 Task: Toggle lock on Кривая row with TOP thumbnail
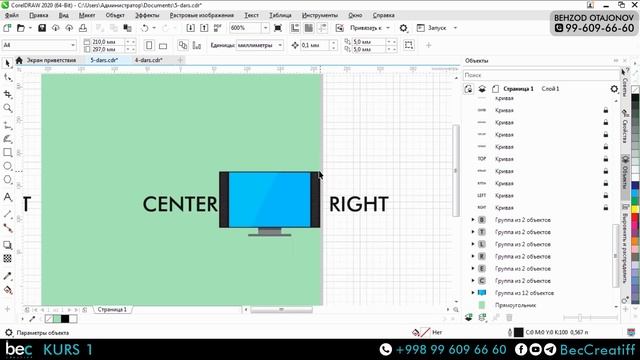pos(606,159)
